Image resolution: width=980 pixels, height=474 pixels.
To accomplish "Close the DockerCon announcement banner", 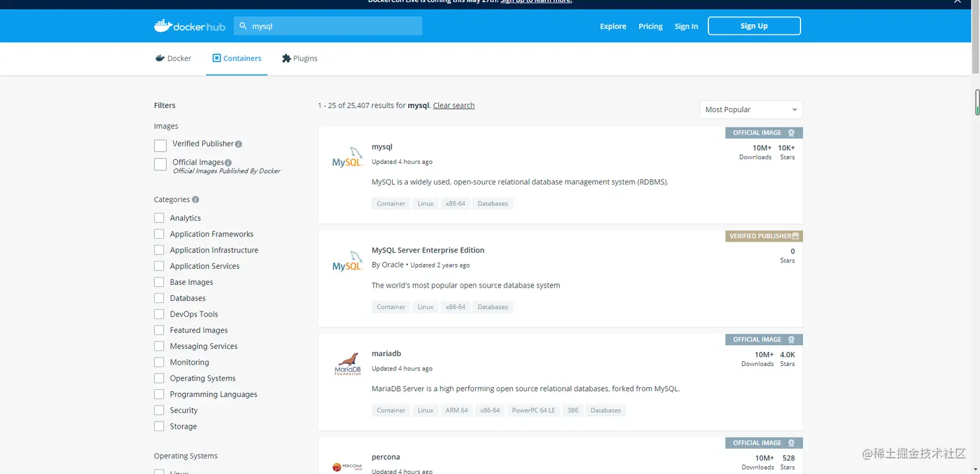I will [x=957, y=2].
